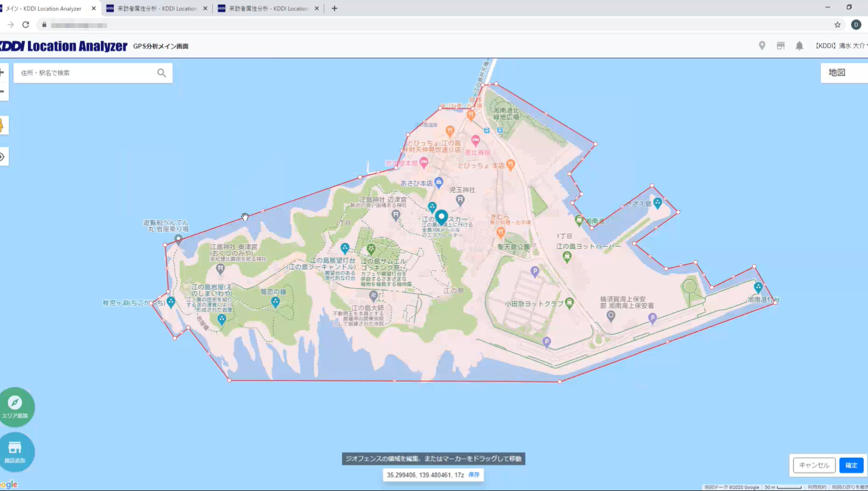Click the 遊覧船べんてん丸 岩屋乗り場 pin
Image resolution: width=868 pixels, height=491 pixels.
(178, 239)
